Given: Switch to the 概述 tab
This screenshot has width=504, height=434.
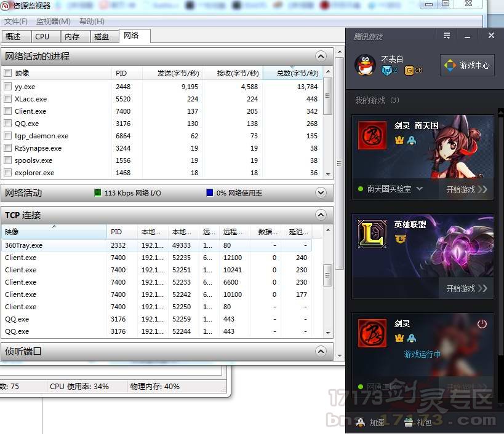Looking at the screenshot, I should [x=17, y=37].
